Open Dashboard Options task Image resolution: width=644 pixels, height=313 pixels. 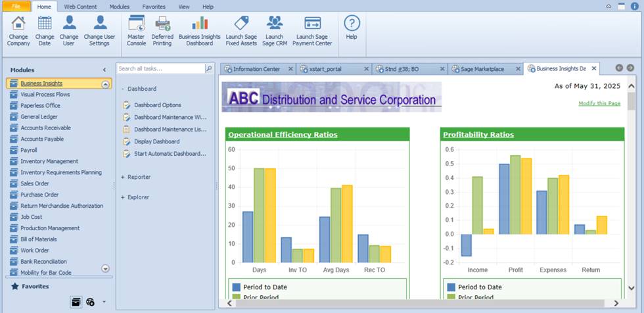[158, 105]
